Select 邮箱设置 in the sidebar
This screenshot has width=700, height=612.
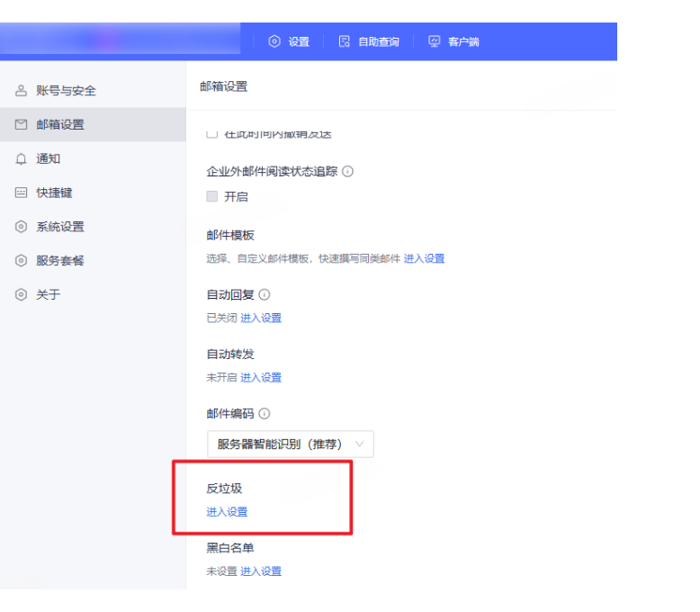coord(93,124)
